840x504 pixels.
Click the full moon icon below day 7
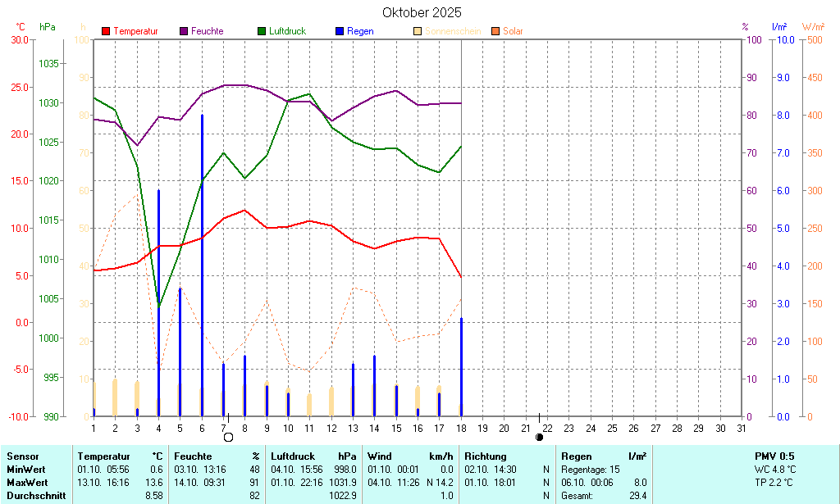point(228,437)
